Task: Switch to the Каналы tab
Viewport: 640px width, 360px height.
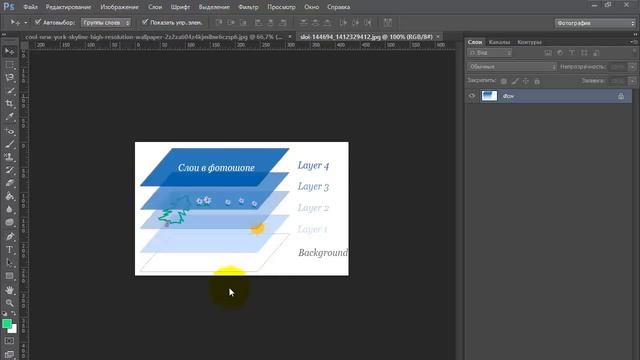Action: 499,42
